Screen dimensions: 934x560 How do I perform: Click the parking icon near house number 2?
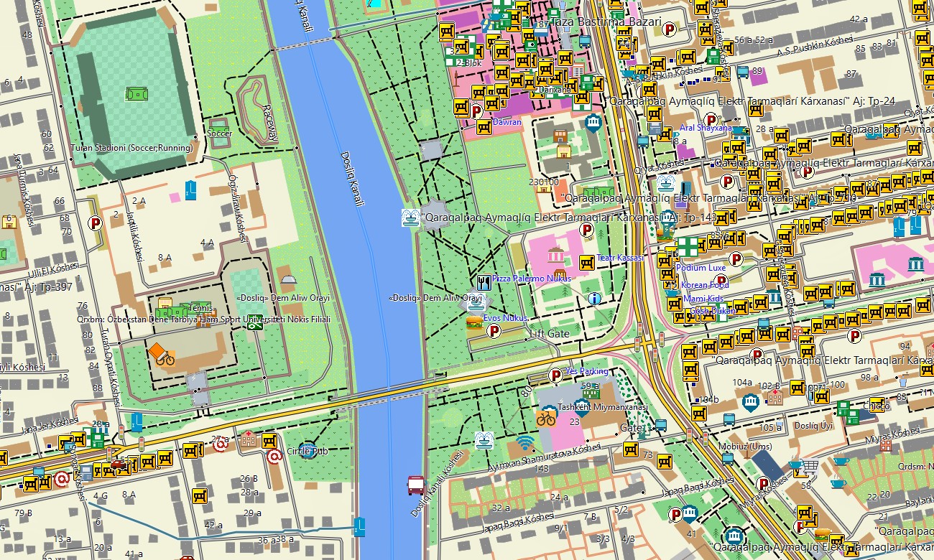pos(94,223)
